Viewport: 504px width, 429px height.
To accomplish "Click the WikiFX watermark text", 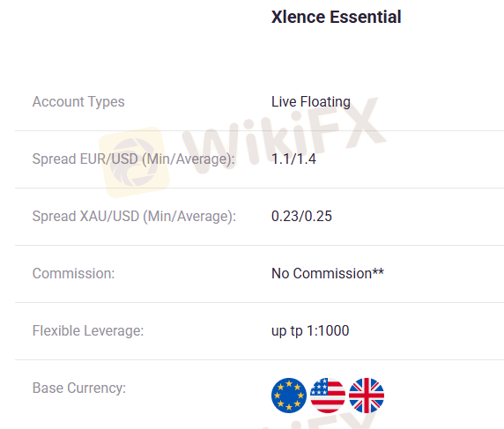I will [x=285, y=135].
